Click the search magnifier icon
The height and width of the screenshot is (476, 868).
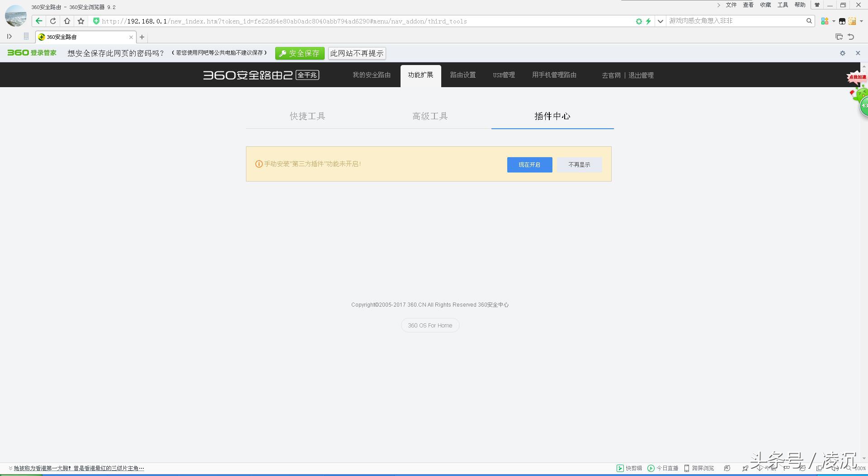(809, 21)
